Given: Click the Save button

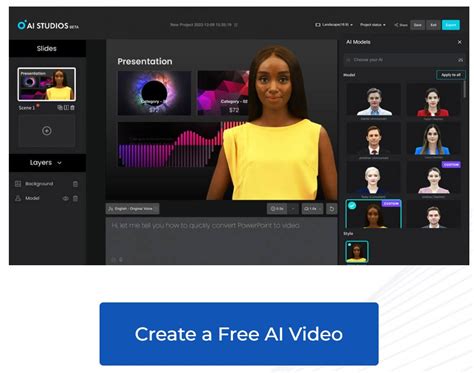Looking at the screenshot, I should click(x=417, y=25).
